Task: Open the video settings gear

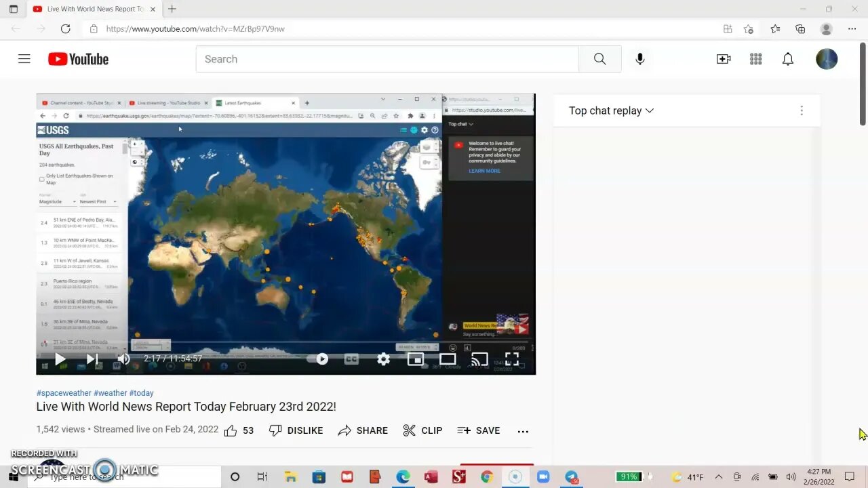Action: [x=384, y=359]
